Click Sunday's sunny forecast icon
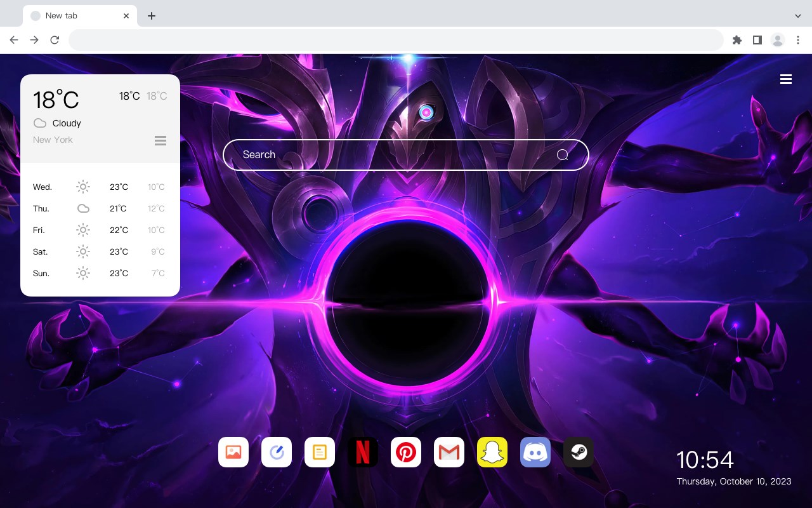 click(83, 273)
